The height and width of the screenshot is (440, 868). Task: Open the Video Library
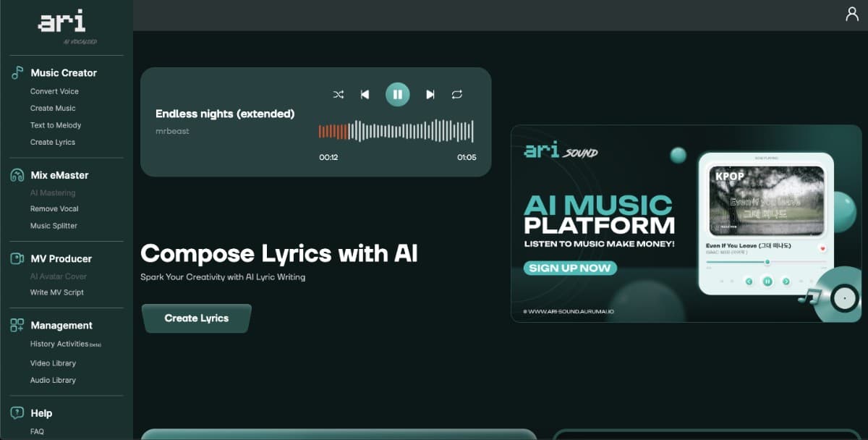[x=53, y=363]
